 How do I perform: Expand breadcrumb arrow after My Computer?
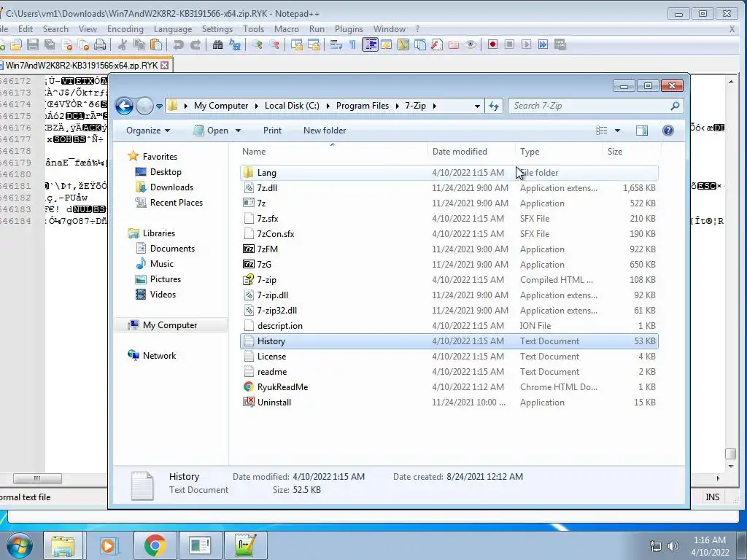tap(256, 106)
